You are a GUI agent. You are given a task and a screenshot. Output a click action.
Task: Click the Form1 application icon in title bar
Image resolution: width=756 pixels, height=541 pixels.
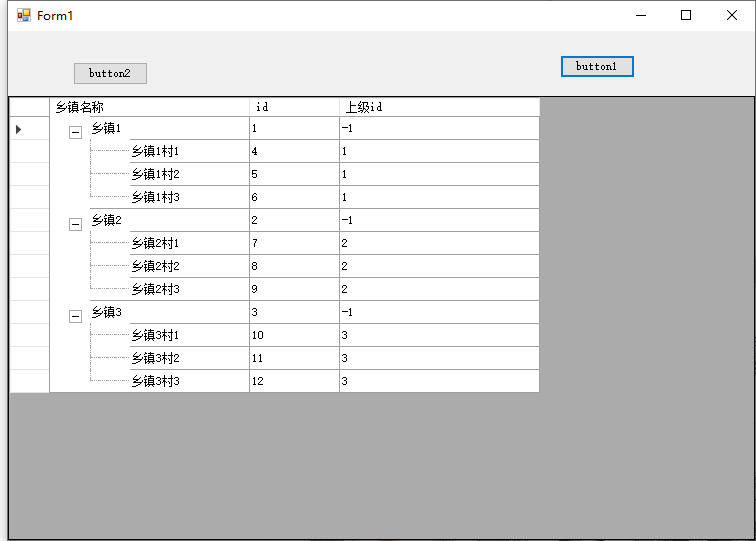click(23, 16)
